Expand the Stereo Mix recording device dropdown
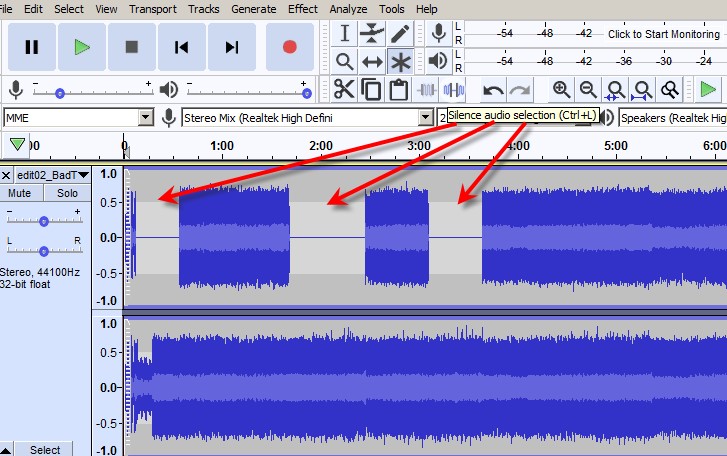This screenshot has width=727, height=456. pyautogui.click(x=426, y=118)
